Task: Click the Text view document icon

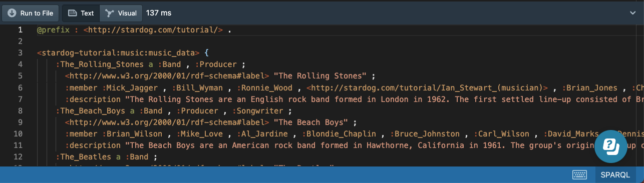Action: [73, 13]
